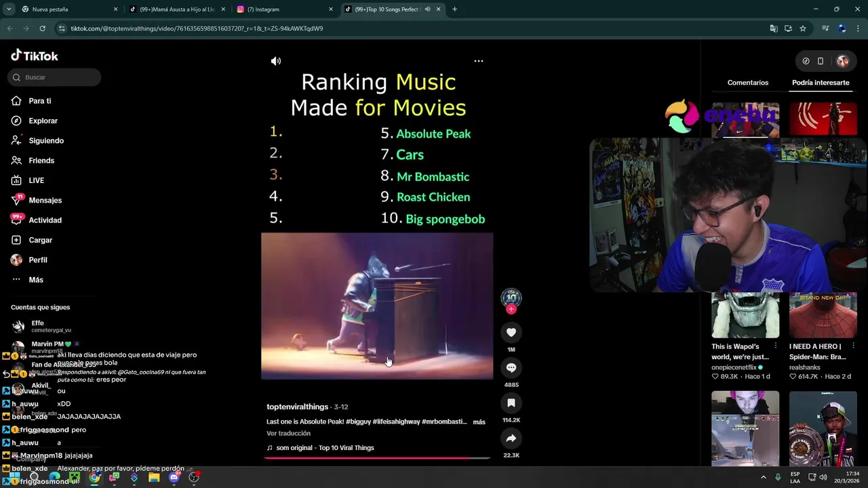868x488 pixels.
Task: Open the browser media controls icon
Action: pos(825,28)
